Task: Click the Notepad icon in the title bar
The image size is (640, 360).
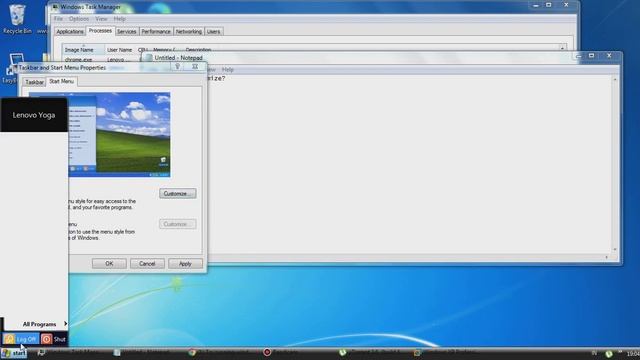Action: pyautogui.click(x=149, y=58)
